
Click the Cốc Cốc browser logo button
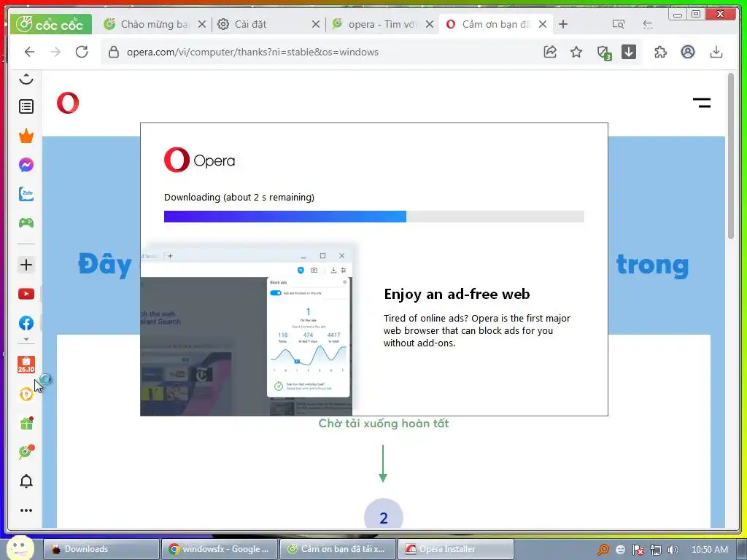(x=50, y=24)
